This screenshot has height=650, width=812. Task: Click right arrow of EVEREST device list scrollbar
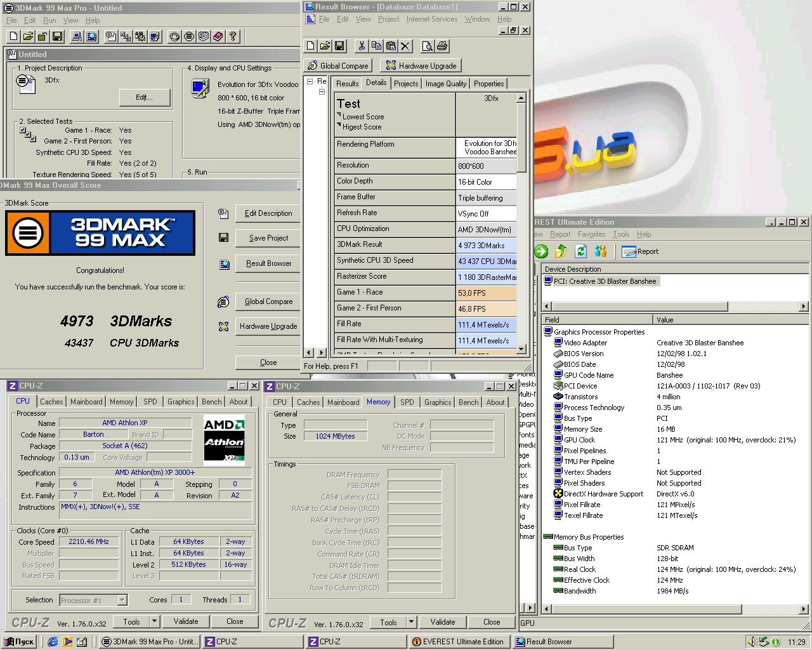pos(803,307)
